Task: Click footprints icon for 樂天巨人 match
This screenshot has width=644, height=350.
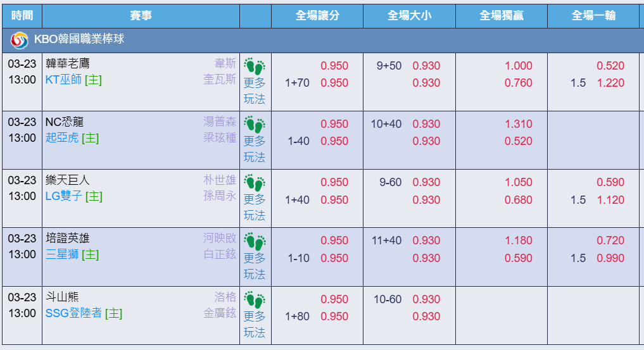Action: pos(254,182)
